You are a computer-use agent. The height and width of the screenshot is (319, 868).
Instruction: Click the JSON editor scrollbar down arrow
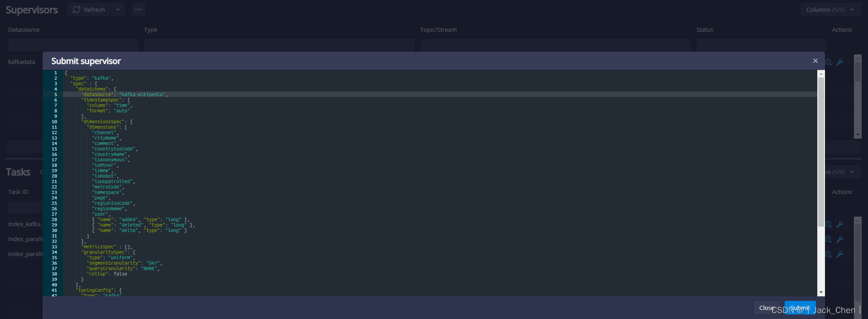[x=821, y=293]
